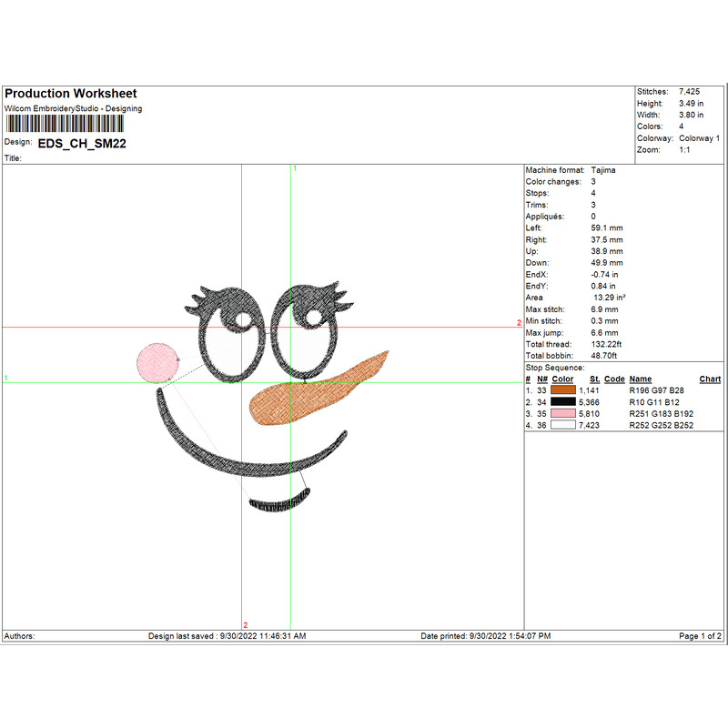Click the Color column header in Stop Sequence
The image size is (728, 728).
tap(562, 379)
